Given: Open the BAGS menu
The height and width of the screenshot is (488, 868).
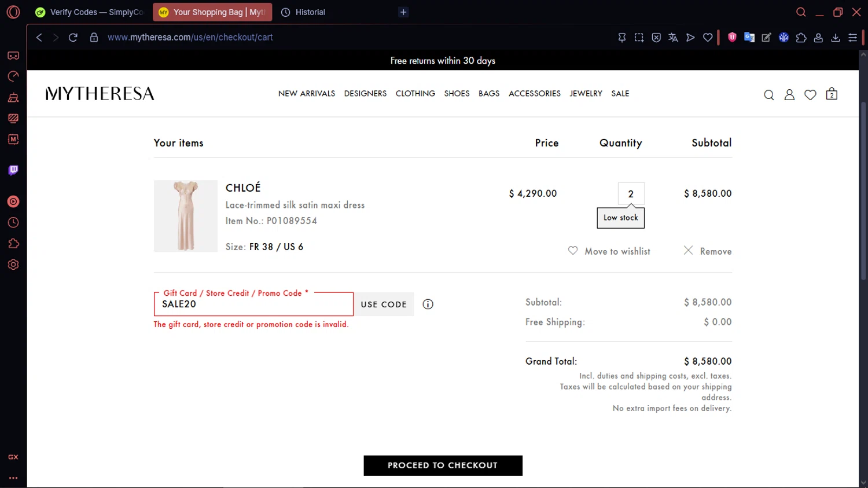Looking at the screenshot, I should pos(489,94).
